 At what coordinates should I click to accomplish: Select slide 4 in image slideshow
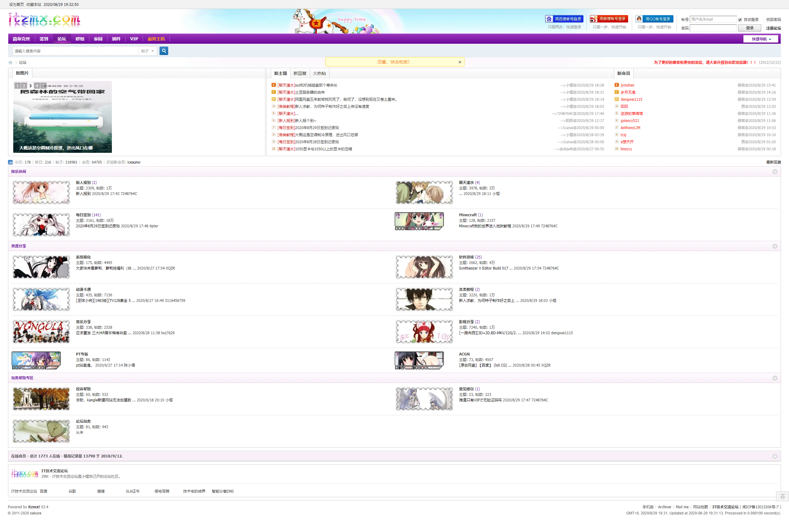coord(37,86)
